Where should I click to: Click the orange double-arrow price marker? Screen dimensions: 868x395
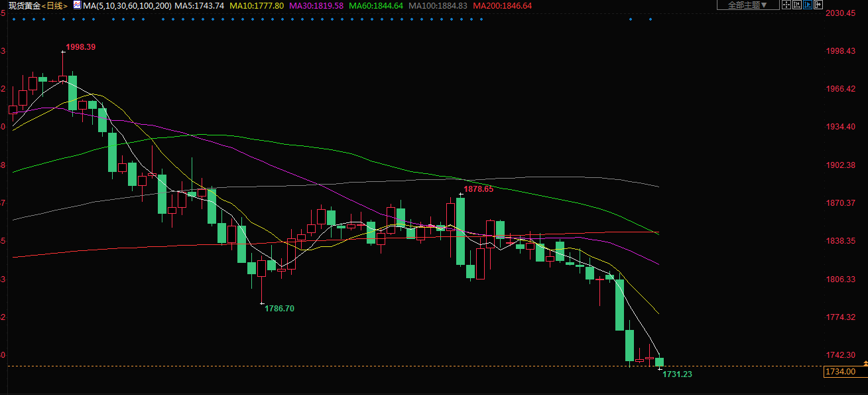[x=863, y=361]
